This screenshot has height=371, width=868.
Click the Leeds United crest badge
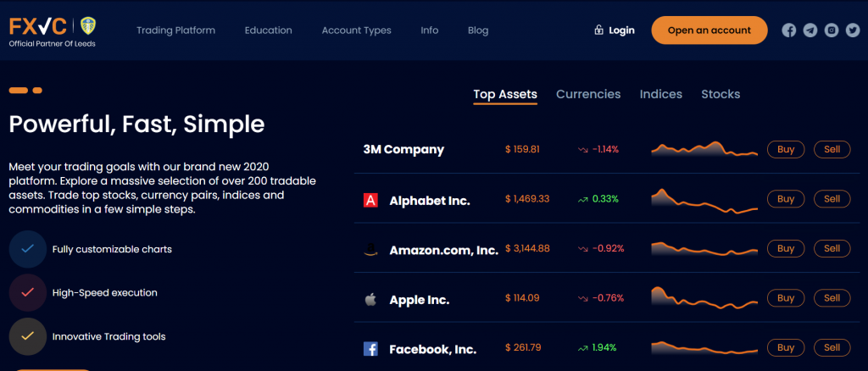coord(88,25)
